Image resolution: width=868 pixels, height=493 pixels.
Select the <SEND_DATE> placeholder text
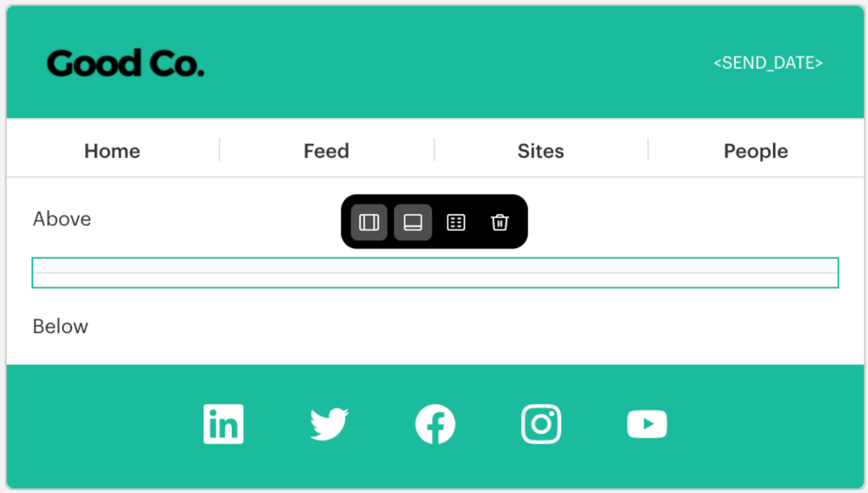(x=768, y=63)
